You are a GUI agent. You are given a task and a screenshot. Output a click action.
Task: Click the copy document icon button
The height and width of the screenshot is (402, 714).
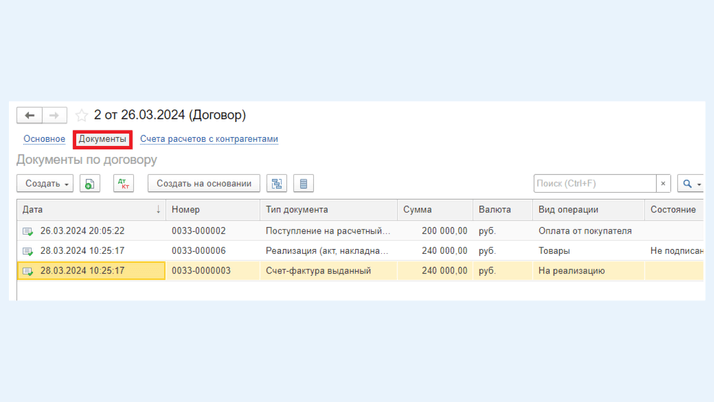pos(90,184)
